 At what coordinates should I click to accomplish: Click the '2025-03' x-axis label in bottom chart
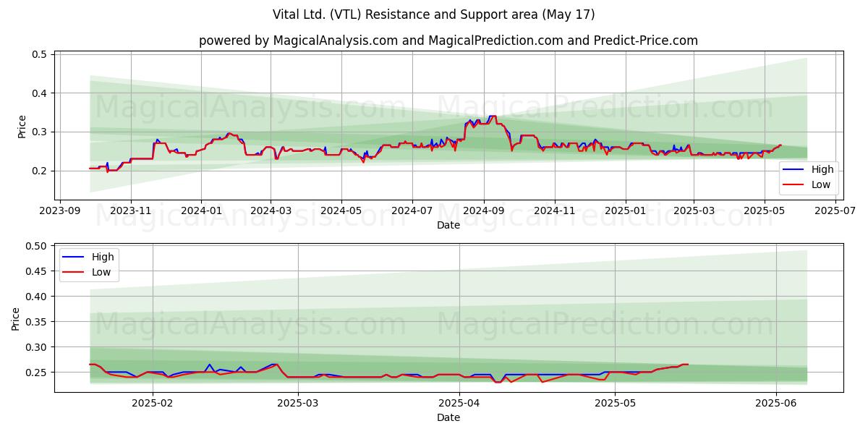point(299,404)
